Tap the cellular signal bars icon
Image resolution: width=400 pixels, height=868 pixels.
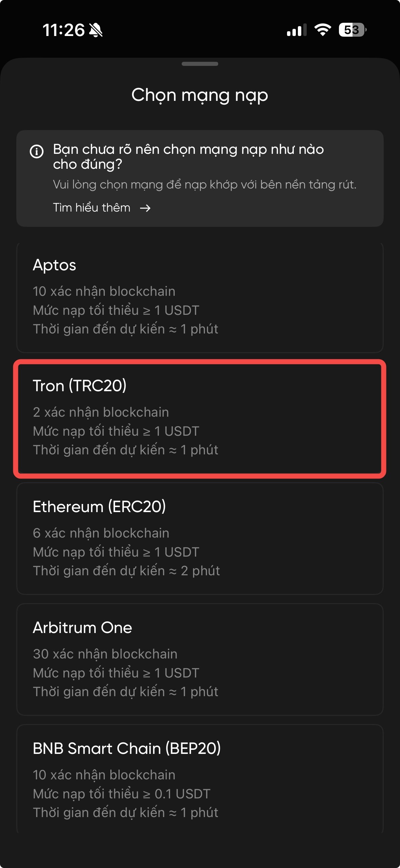(x=296, y=30)
